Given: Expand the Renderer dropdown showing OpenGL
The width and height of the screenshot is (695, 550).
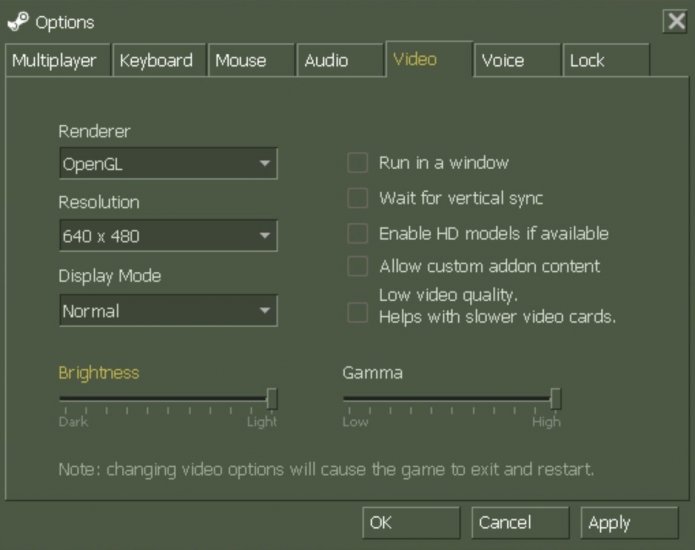Looking at the screenshot, I should click(167, 164).
